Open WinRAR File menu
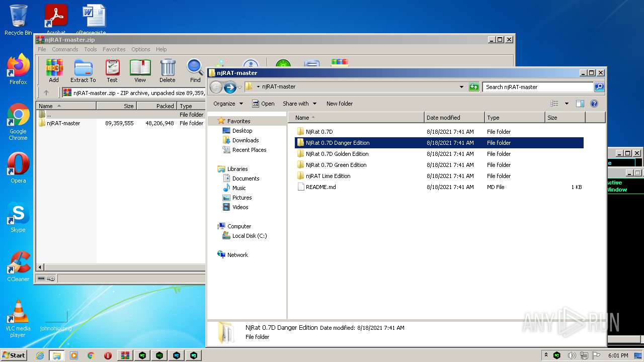 (42, 49)
